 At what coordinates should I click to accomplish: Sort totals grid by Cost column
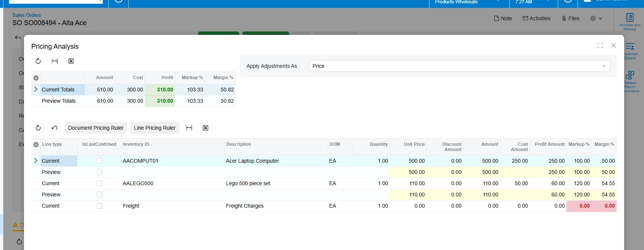[x=130, y=78]
